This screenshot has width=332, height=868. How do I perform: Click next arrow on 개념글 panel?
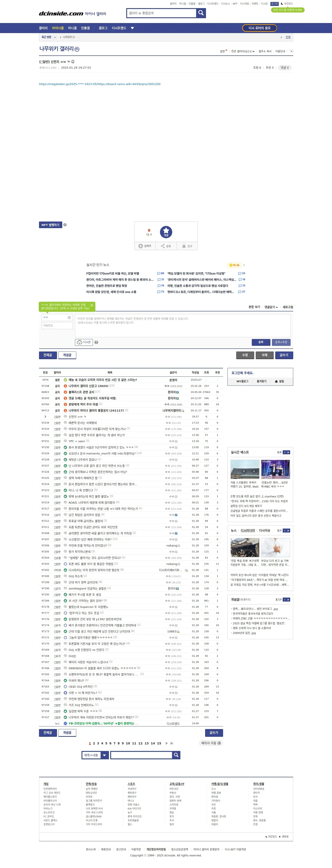(x=288, y=599)
